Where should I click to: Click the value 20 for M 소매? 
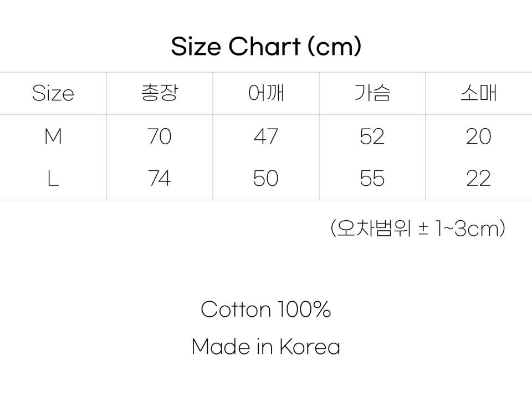[478, 136]
